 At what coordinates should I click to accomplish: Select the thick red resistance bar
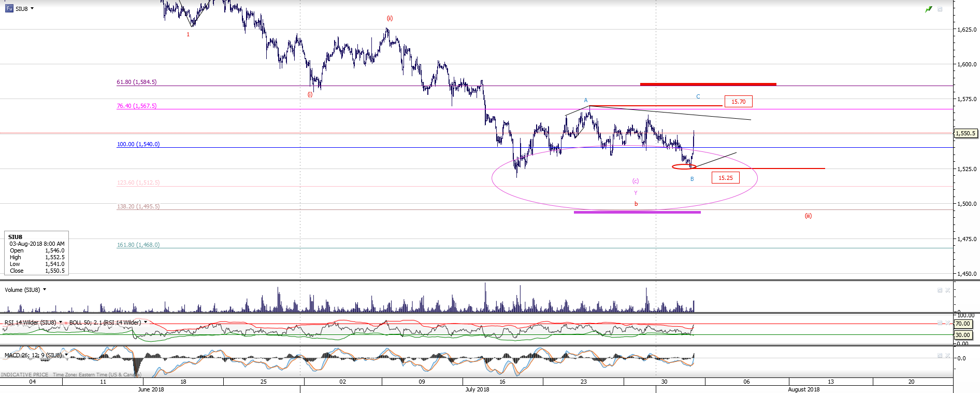coord(708,84)
